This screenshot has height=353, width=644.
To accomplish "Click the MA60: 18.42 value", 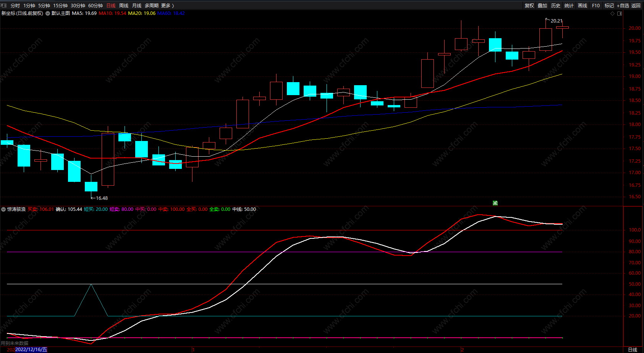I will (171, 13).
